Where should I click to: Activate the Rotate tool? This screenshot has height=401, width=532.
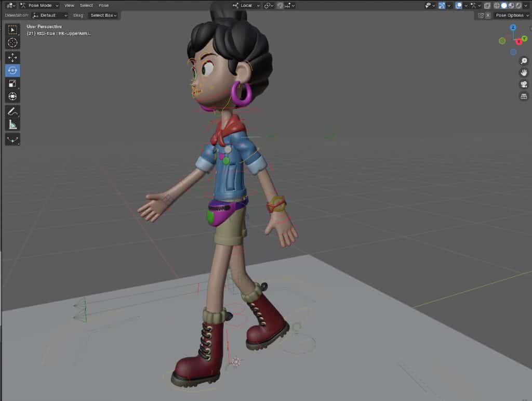click(12, 70)
